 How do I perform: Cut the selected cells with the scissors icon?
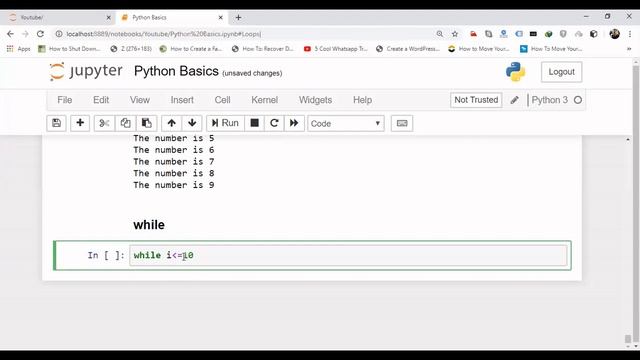coord(104,123)
